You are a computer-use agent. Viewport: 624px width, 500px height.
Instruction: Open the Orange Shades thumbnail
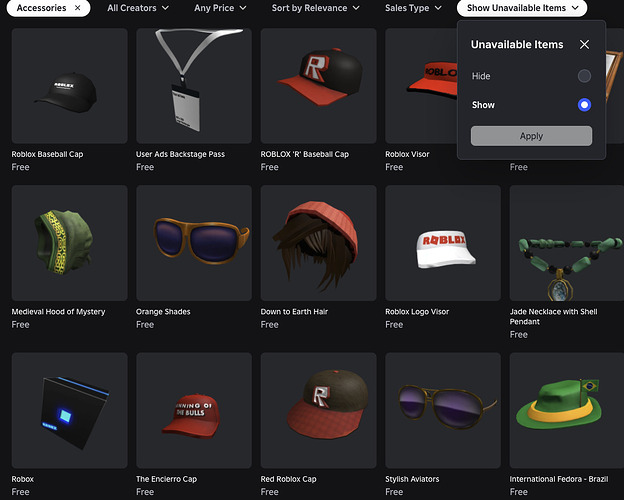tap(194, 243)
